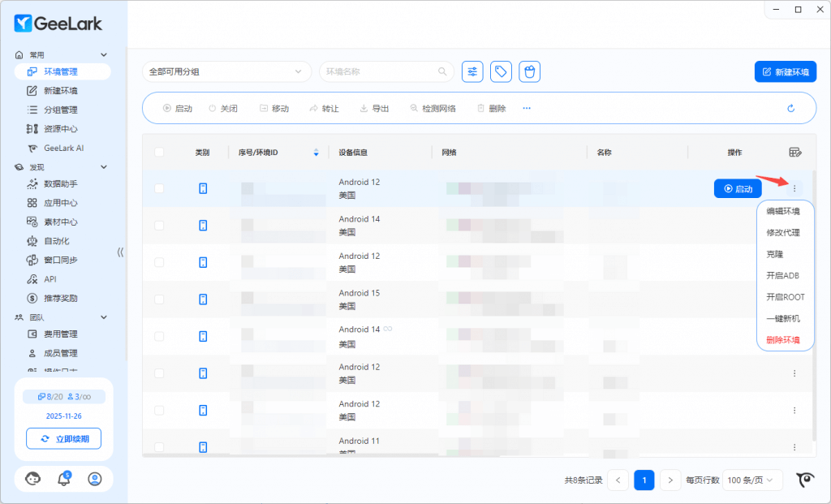Viewport: 831px width, 504px height.
Task: Click the filter settings icon beside search
Action: (x=472, y=71)
